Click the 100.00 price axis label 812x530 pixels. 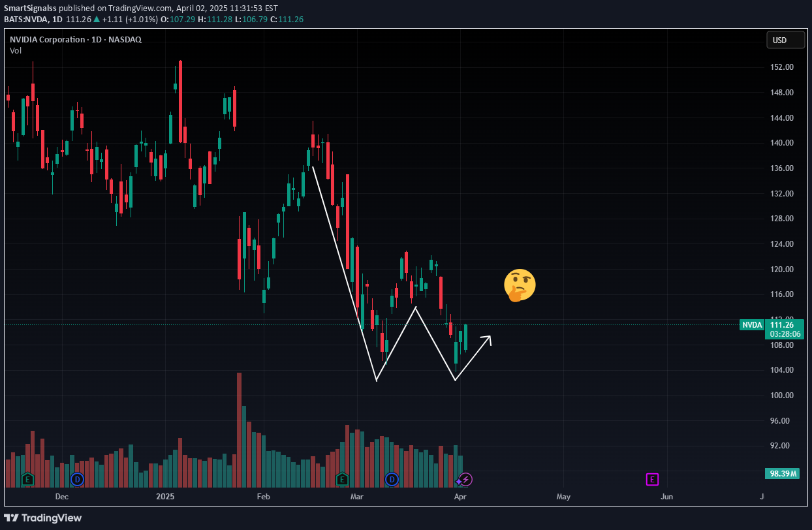tap(781, 396)
